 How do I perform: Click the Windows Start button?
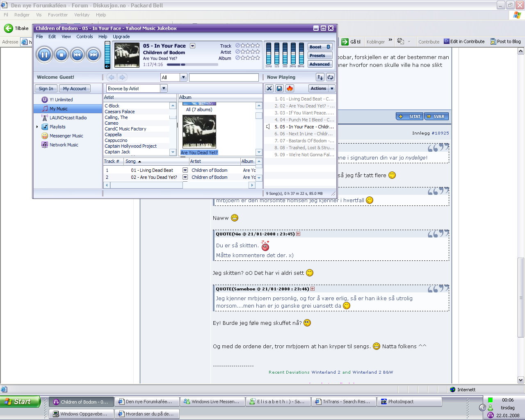[21, 402]
